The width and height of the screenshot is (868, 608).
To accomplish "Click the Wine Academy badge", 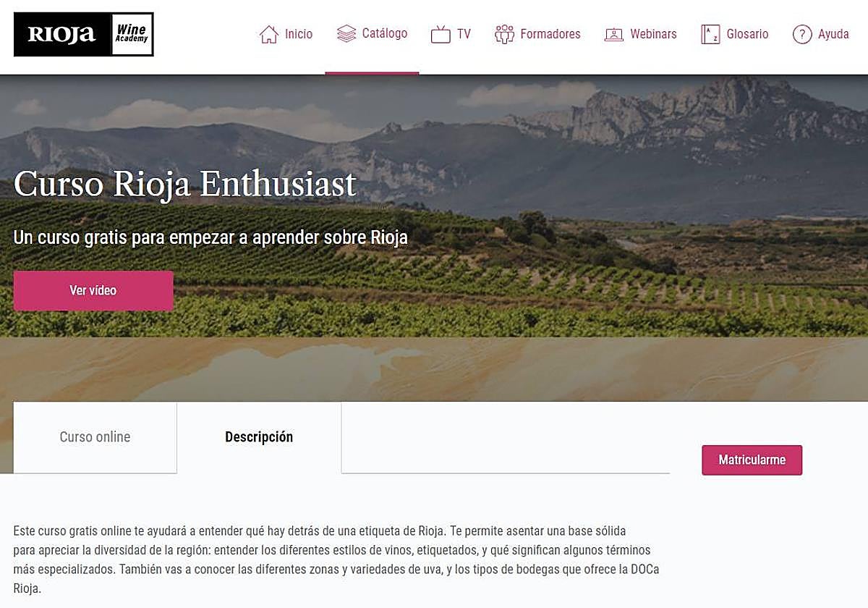I will coord(131,34).
